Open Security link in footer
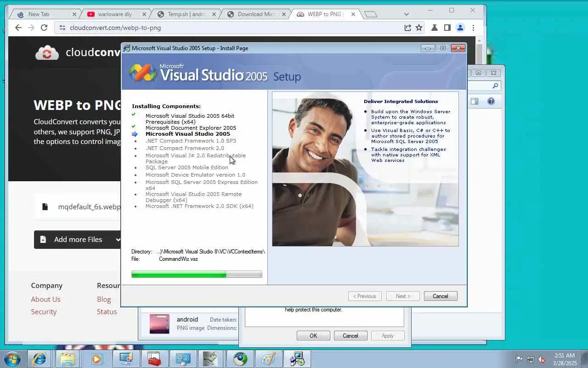The height and width of the screenshot is (368, 588). (44, 311)
